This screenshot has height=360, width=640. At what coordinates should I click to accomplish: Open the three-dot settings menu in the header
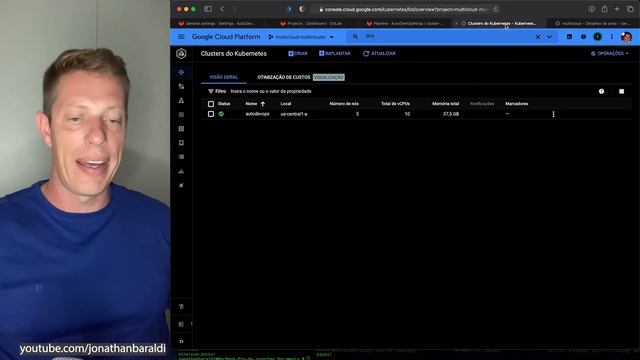click(611, 37)
